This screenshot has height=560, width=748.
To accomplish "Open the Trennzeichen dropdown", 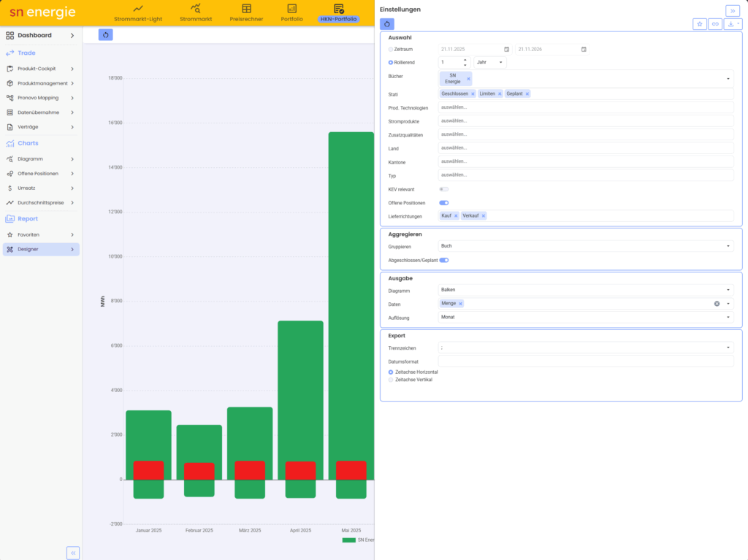I will point(586,348).
